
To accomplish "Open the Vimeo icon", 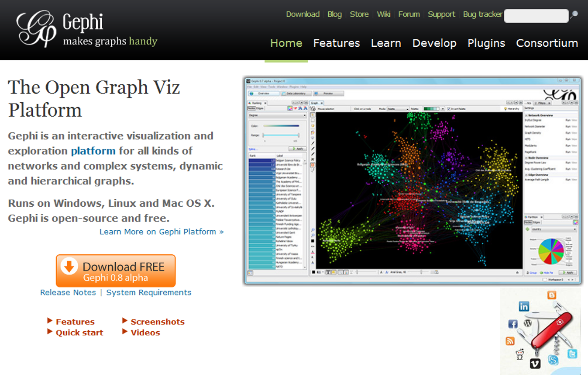I will [535, 364].
